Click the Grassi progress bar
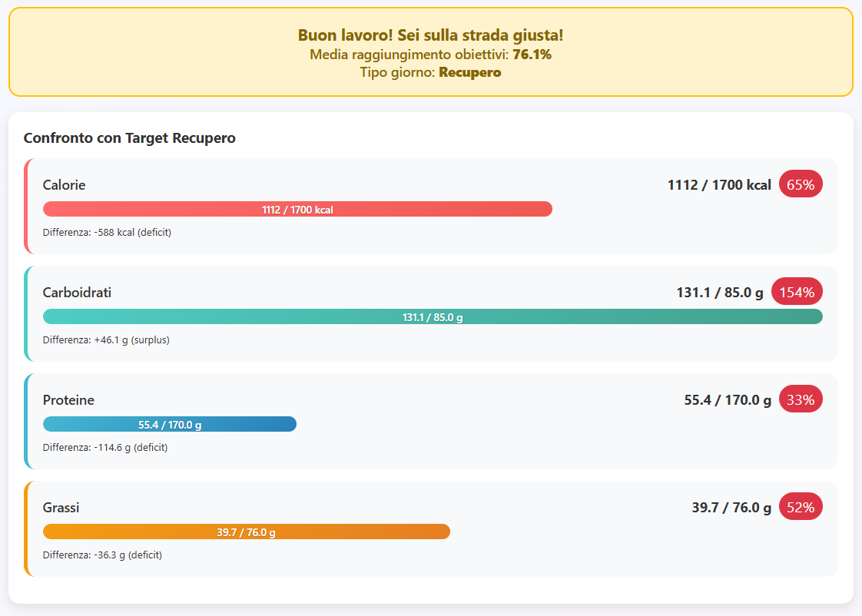This screenshot has height=616, width=862. 246,532
